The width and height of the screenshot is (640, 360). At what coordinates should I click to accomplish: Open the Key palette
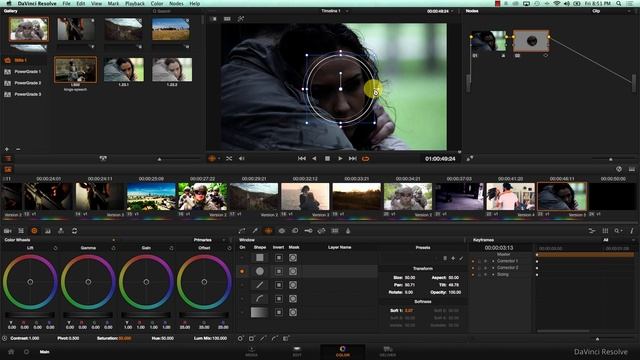tap(308, 231)
